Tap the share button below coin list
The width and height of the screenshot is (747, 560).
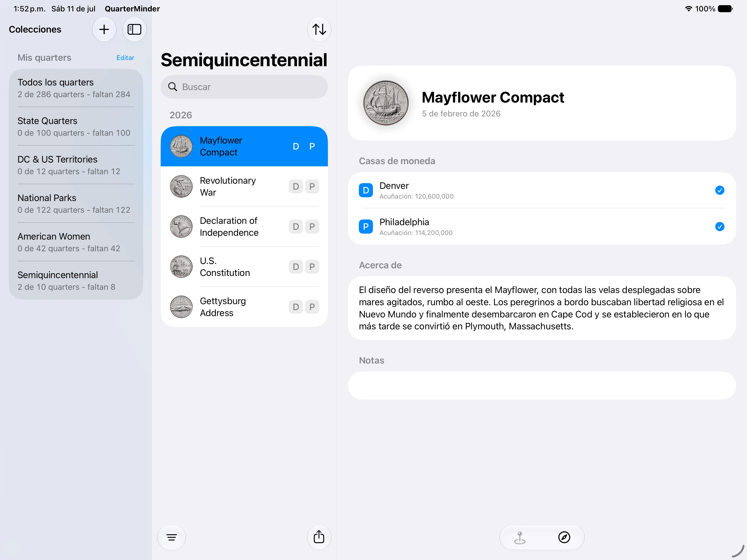tap(319, 537)
